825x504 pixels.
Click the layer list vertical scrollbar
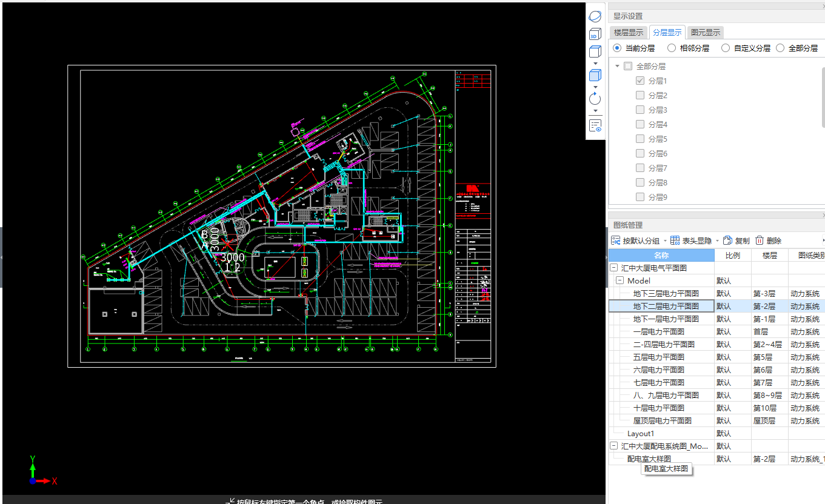point(823,97)
